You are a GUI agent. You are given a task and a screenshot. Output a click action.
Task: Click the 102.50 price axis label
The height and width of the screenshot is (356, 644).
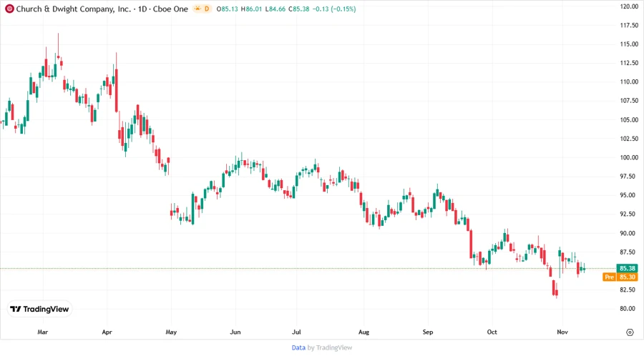(629, 139)
